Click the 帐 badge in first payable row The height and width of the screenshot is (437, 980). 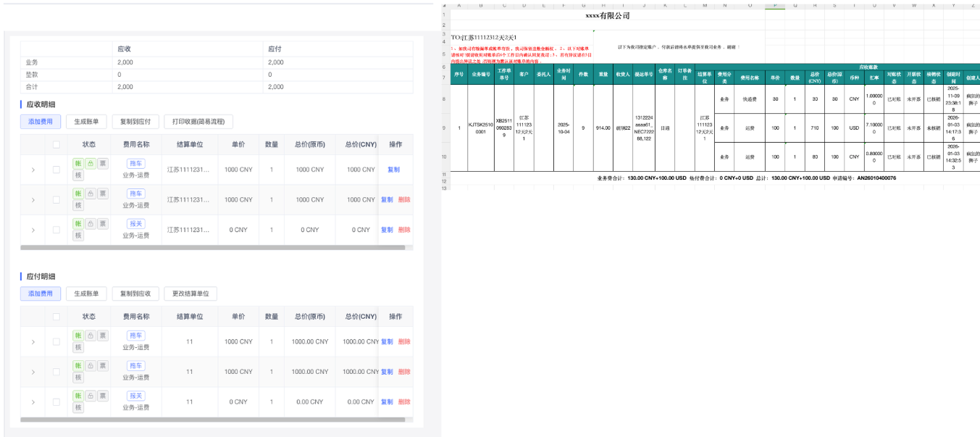pos(78,336)
